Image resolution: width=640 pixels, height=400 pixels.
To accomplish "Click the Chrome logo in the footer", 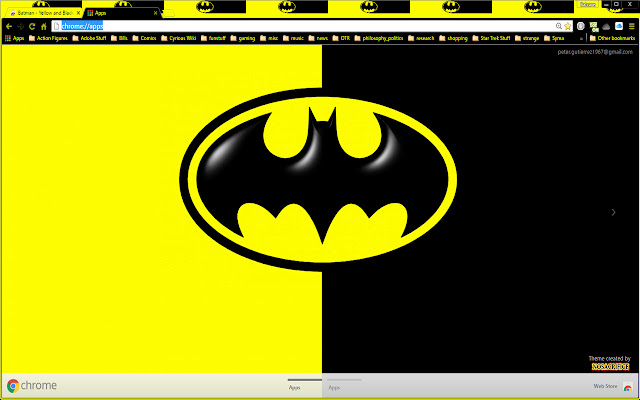I will [31, 386].
